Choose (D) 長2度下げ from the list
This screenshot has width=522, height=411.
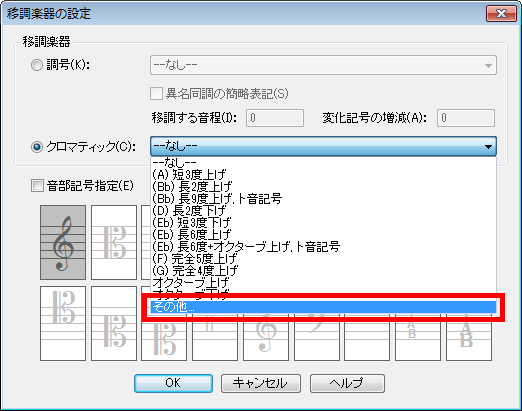click(323, 211)
